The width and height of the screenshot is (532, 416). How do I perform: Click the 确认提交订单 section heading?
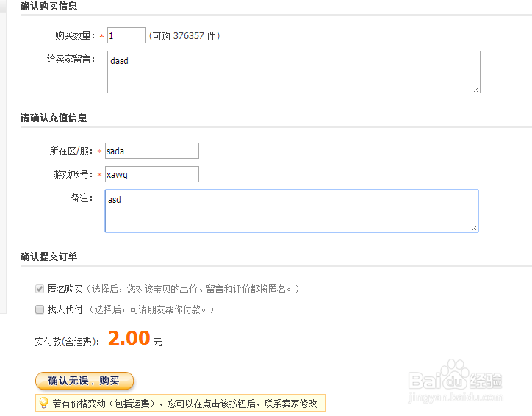(x=48, y=257)
